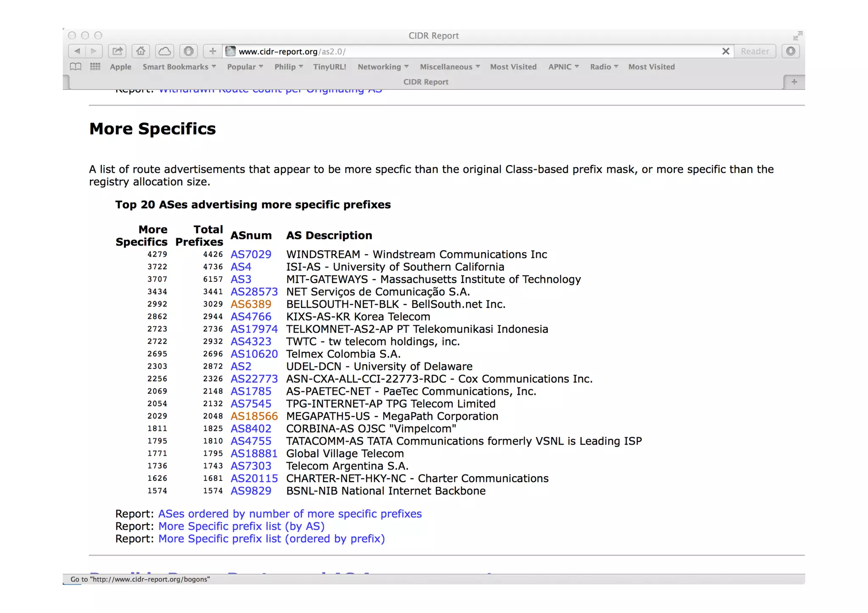Go to the Home page icon

click(141, 51)
